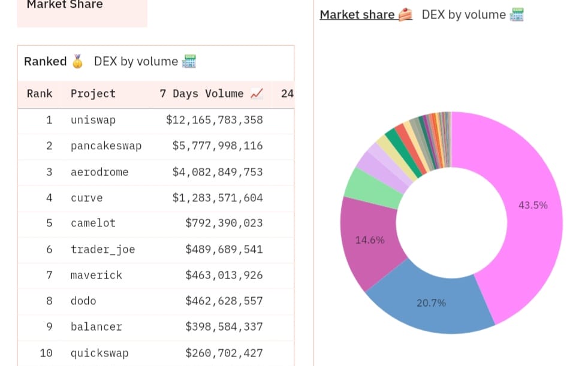Click the cake emoji next to Market share
Image resolution: width=588 pixels, height=366 pixels.
point(405,15)
